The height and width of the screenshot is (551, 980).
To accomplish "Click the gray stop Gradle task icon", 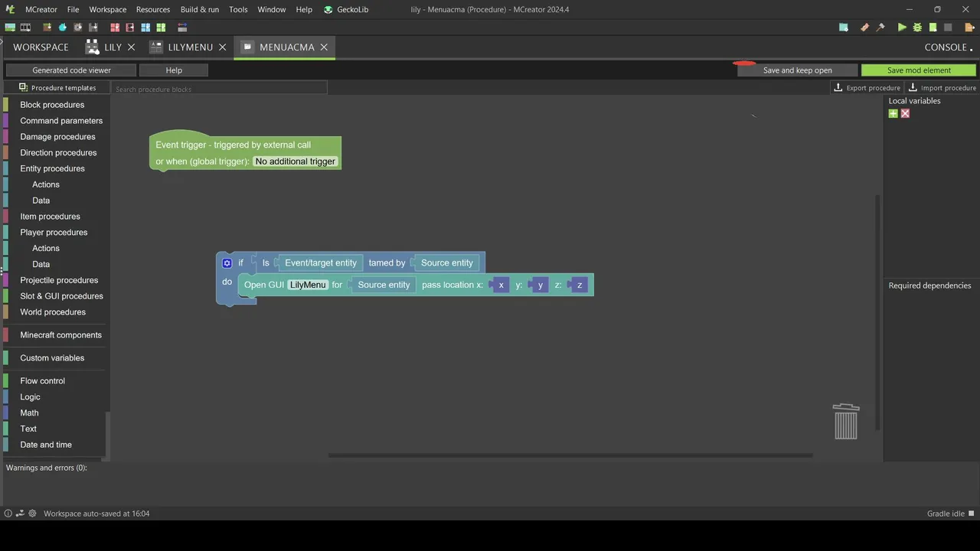I will [948, 28].
